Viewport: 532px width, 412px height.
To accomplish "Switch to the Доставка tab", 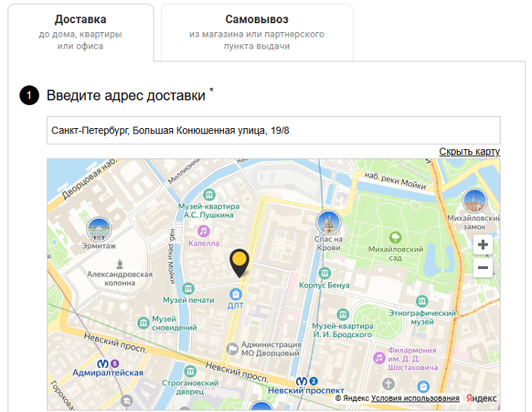I will coord(80,32).
